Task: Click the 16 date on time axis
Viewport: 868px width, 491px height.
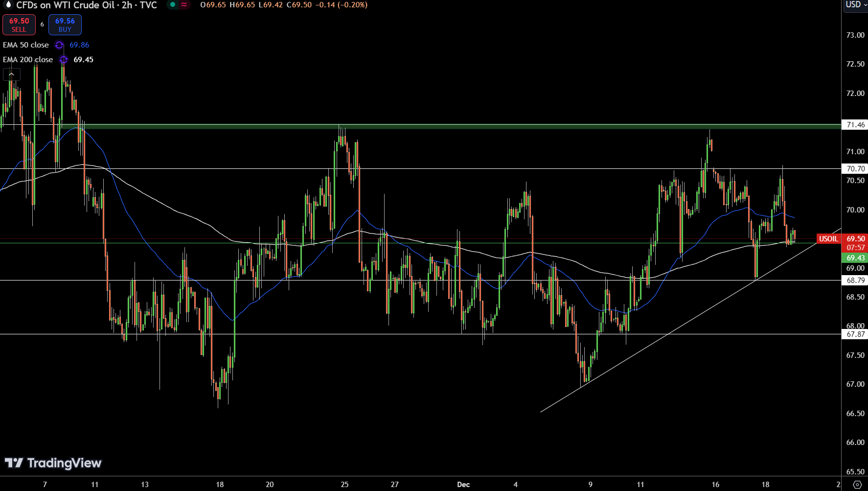Action: pyautogui.click(x=715, y=485)
